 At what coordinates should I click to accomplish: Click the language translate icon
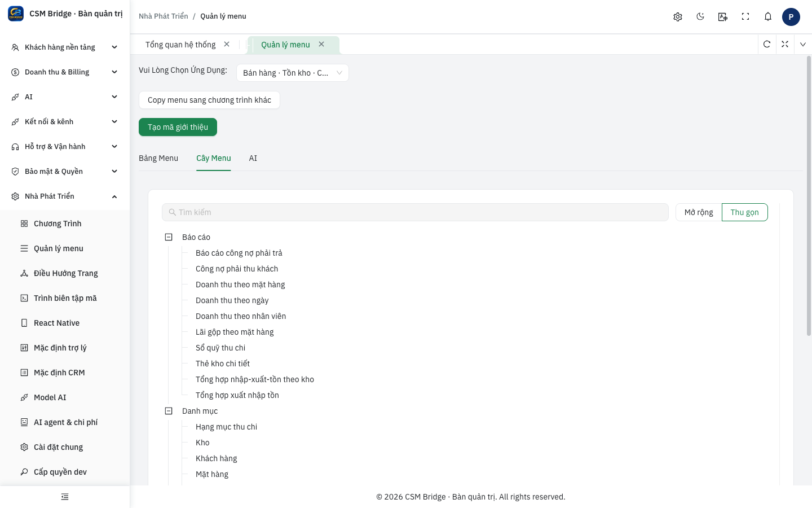pyautogui.click(x=723, y=17)
